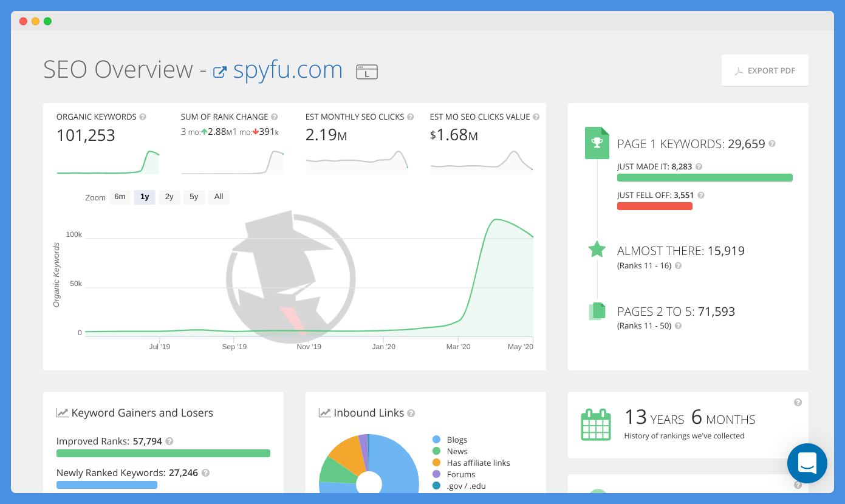Image resolution: width=845 pixels, height=504 pixels.
Task: Open help icon beside Just Fell Off
Action: tap(701, 196)
